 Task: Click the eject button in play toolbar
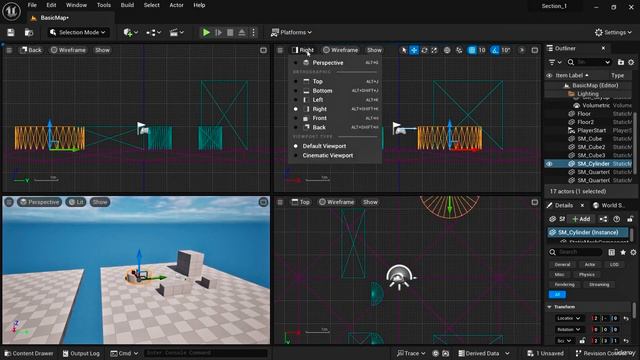[x=242, y=32]
